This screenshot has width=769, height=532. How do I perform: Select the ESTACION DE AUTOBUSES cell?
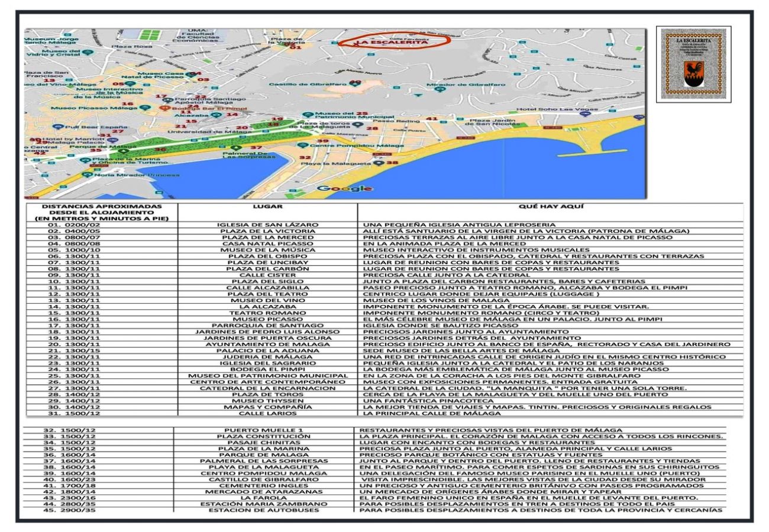tap(264, 510)
